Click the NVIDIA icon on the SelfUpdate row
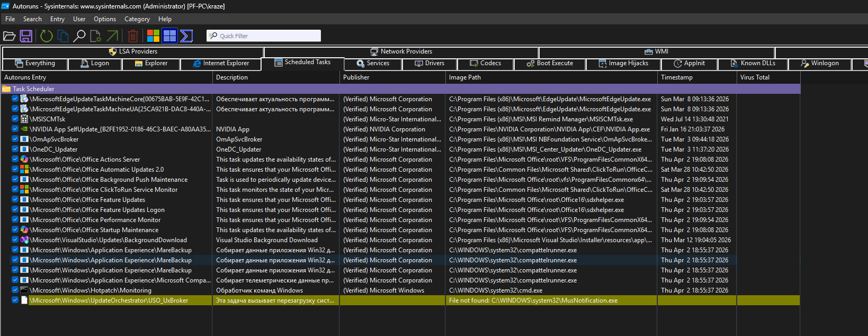Viewport: 868px width, 336px height. pos(24,129)
